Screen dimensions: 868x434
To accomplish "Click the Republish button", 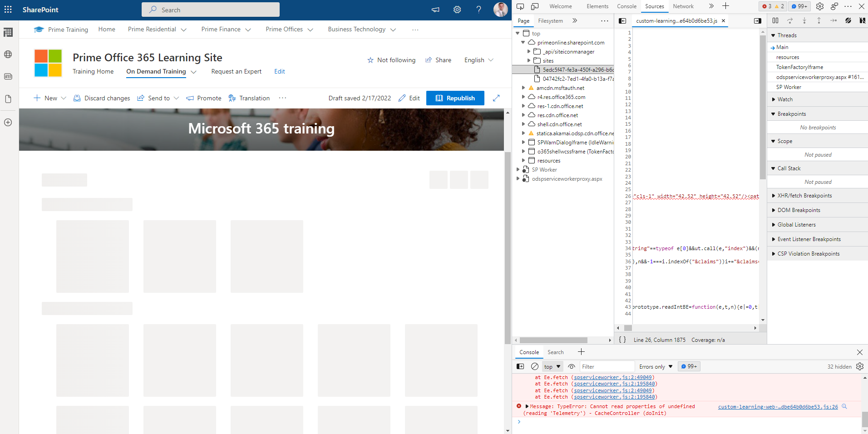I will [x=455, y=98].
